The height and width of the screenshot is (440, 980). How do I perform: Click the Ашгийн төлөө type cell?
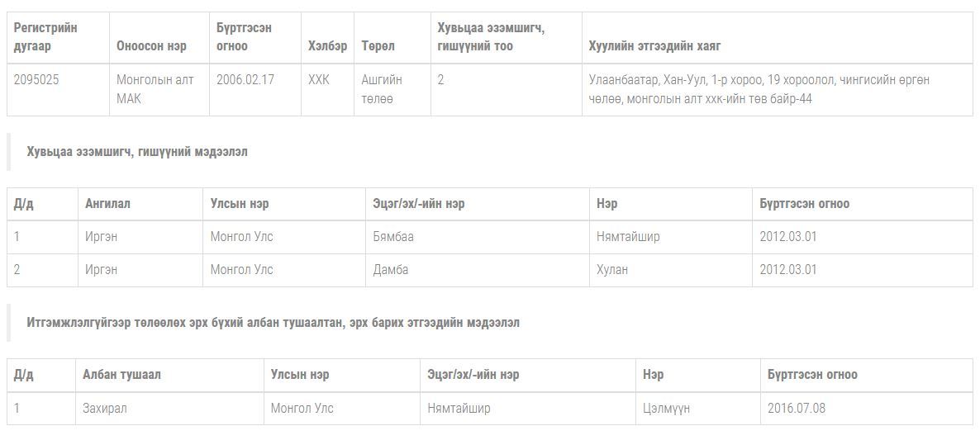(x=382, y=89)
